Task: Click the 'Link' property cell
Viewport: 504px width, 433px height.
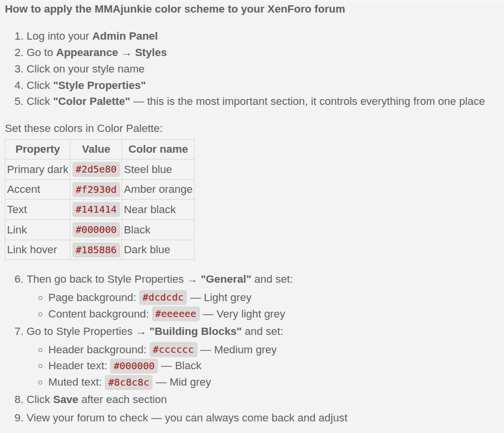Action: (38, 230)
